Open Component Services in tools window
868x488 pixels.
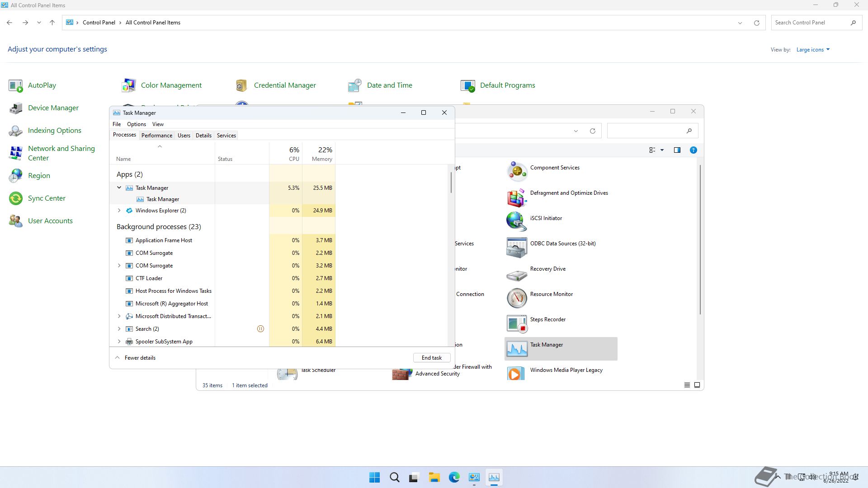coord(561,172)
